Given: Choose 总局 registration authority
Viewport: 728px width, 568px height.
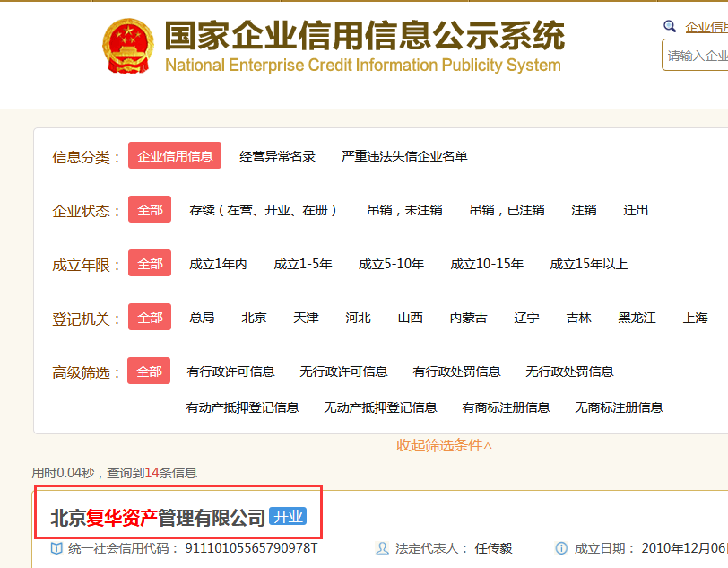Looking at the screenshot, I should [202, 318].
